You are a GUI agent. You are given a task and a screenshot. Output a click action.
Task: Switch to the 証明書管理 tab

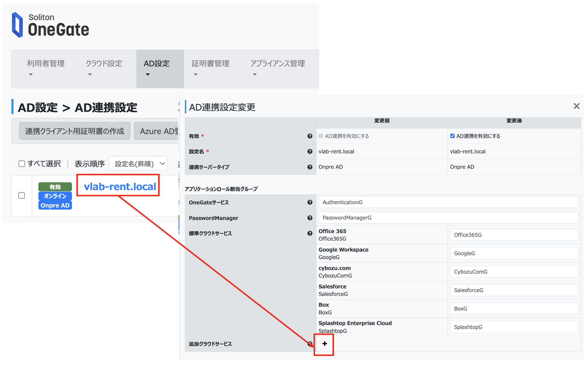[210, 63]
